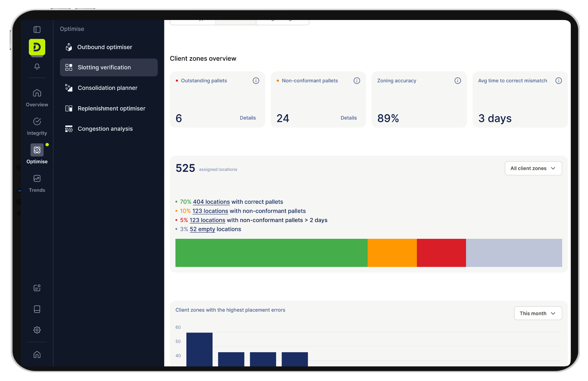Open Consolidation planner menu item
This screenshot has height=381, width=588.
(107, 88)
